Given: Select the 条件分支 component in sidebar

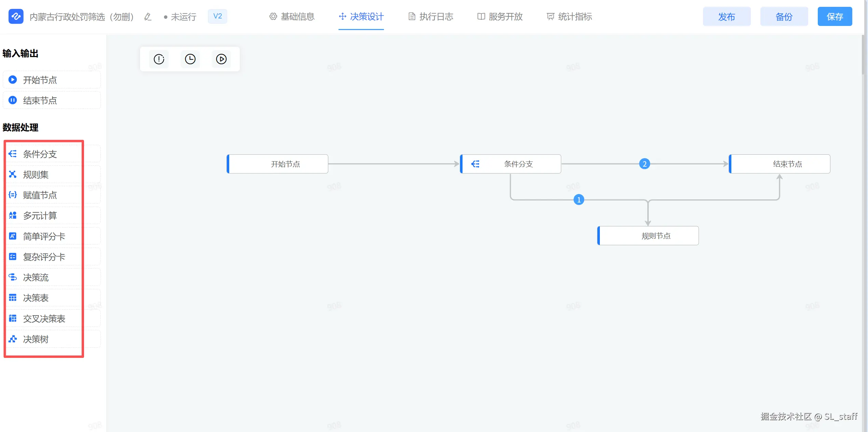Looking at the screenshot, I should (x=40, y=154).
